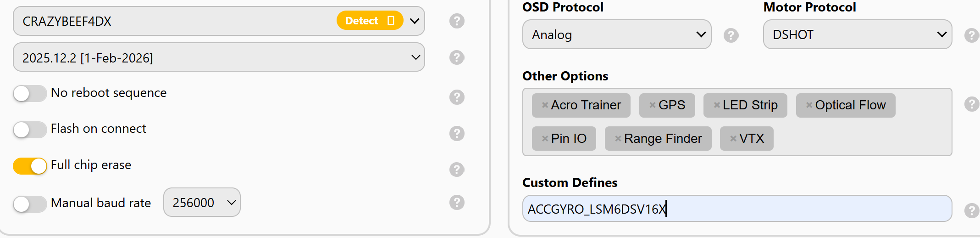Remove the VTX option tag
This screenshot has height=238, width=980.
tap(733, 139)
